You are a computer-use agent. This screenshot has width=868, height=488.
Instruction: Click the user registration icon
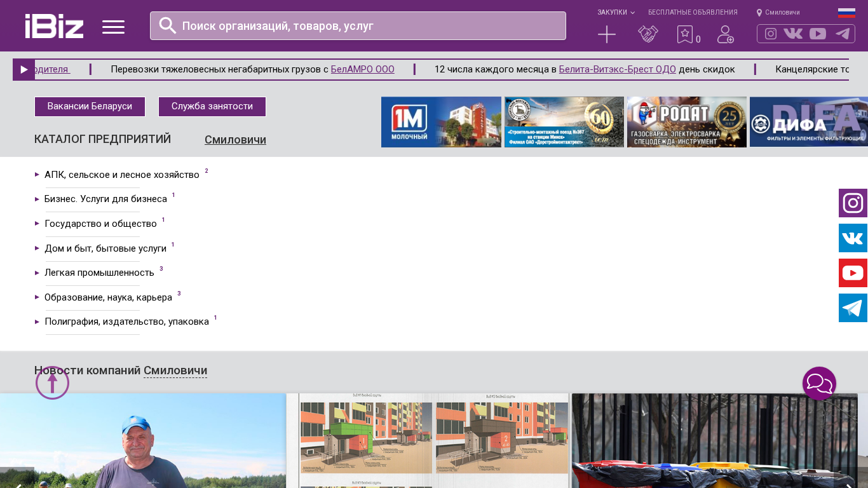click(x=725, y=34)
